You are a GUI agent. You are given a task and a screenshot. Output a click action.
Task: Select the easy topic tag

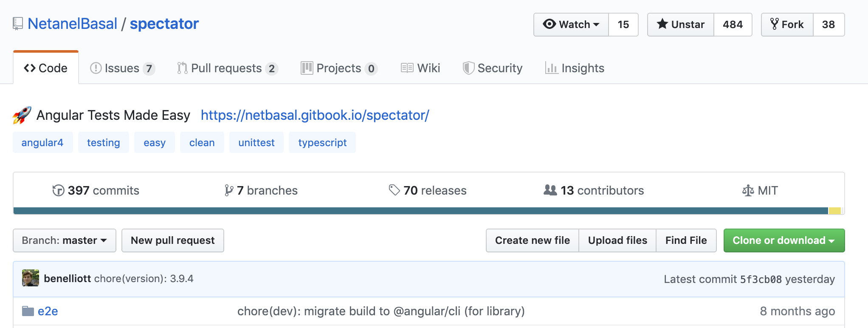pyautogui.click(x=155, y=142)
